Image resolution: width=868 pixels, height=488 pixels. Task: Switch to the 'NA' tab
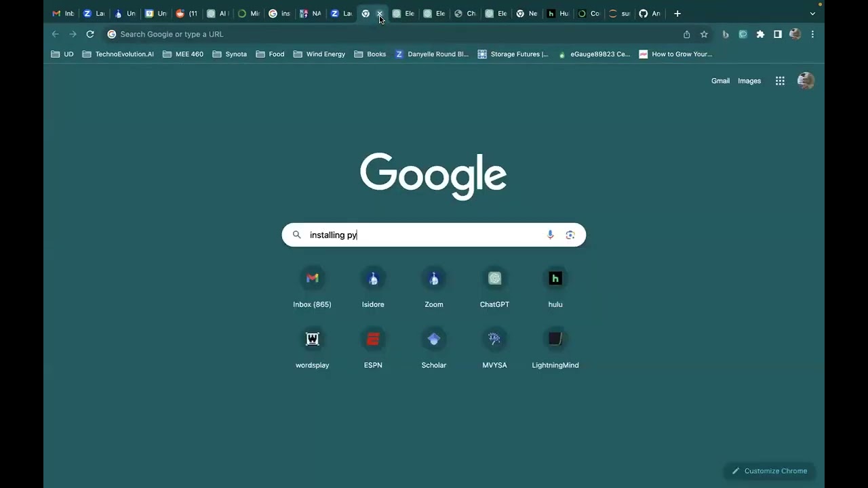[311, 14]
